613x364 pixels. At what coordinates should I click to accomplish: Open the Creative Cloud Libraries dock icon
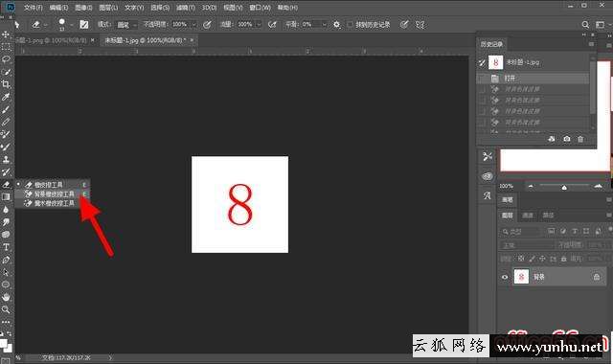[488, 176]
